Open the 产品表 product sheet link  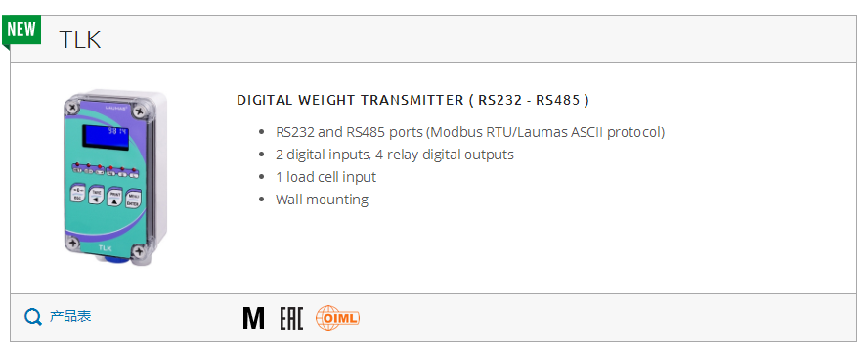[x=70, y=316]
